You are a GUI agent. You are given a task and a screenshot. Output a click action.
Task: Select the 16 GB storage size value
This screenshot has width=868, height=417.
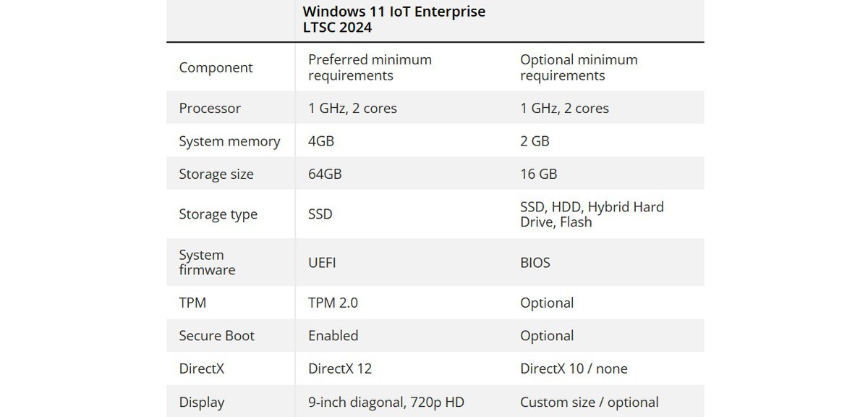pyautogui.click(x=538, y=174)
